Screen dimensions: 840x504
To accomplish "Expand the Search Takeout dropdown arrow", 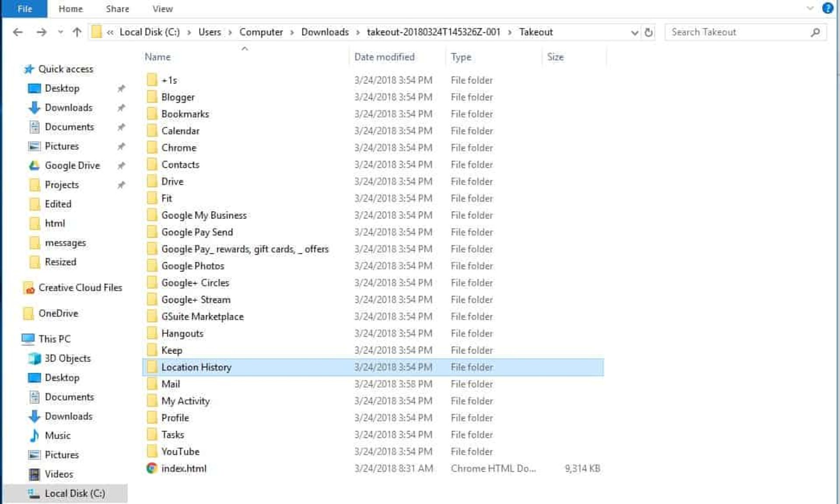I will tap(634, 32).
